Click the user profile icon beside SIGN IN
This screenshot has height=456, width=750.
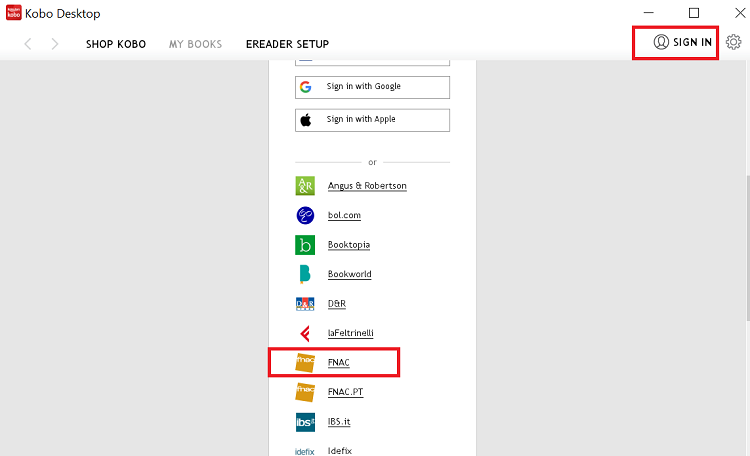[661, 42]
